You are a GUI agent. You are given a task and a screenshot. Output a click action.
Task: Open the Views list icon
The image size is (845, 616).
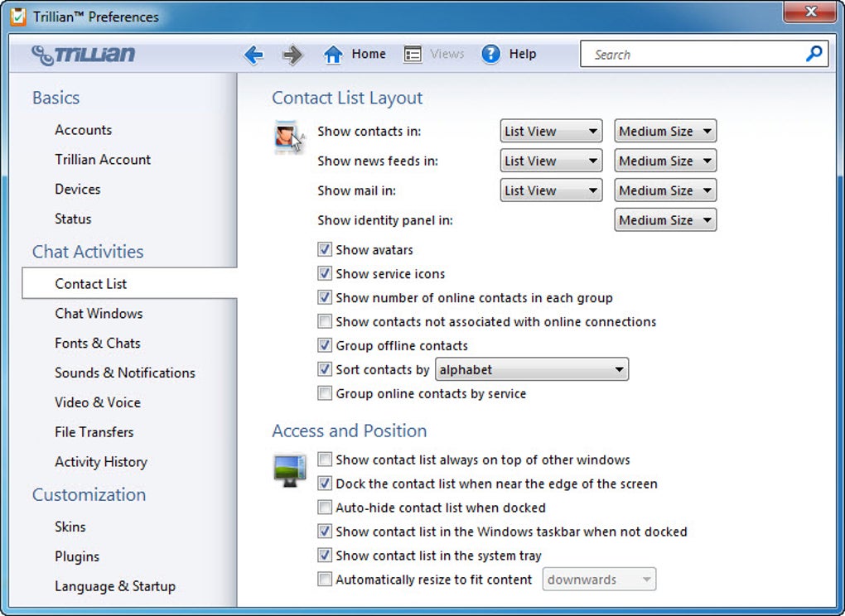[x=413, y=55]
